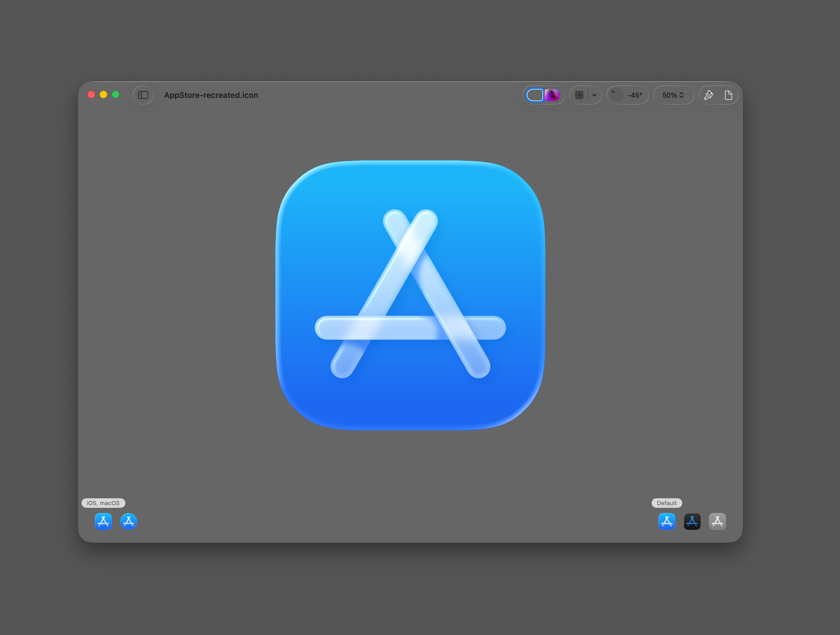This screenshot has width=840, height=635.
Task: Close the window with the red button
Action: coord(91,94)
